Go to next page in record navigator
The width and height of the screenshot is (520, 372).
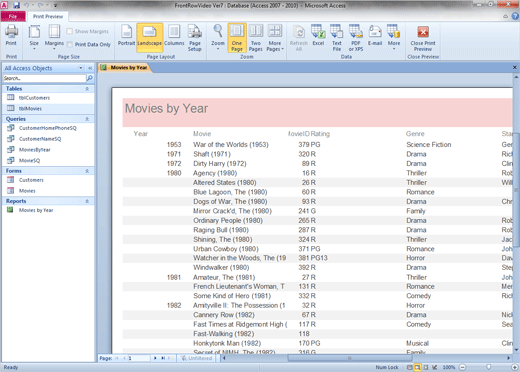[155, 358]
